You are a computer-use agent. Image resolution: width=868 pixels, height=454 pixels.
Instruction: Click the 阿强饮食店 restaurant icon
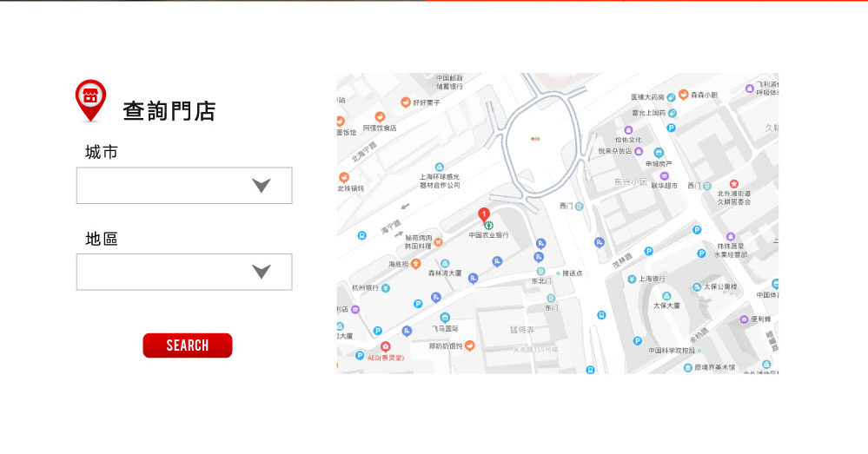[379, 117]
